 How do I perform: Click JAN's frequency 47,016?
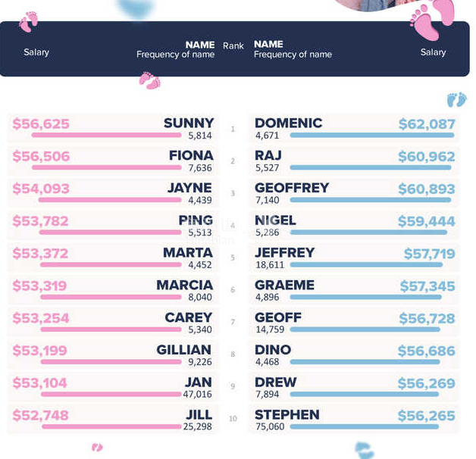coord(197,394)
